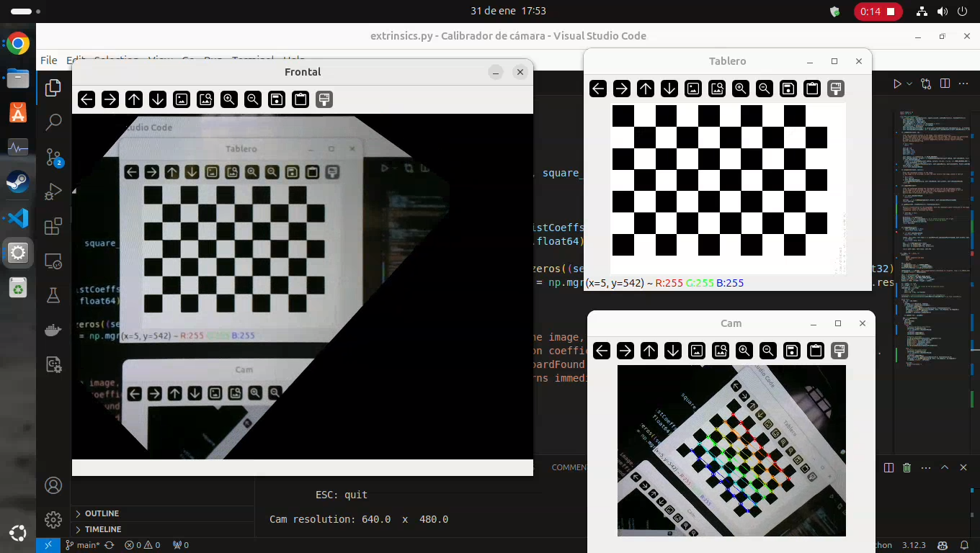Zoom out on the Cam image
The height and width of the screenshot is (553, 980).
pyautogui.click(x=768, y=351)
